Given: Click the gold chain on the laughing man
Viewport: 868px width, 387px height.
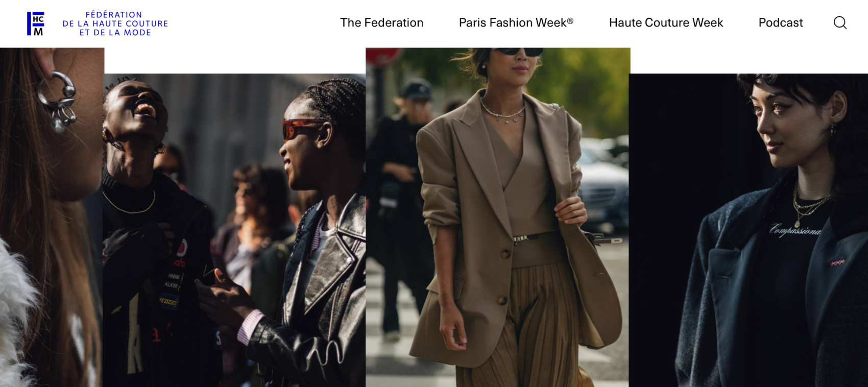Looking at the screenshot, I should coord(130,204).
